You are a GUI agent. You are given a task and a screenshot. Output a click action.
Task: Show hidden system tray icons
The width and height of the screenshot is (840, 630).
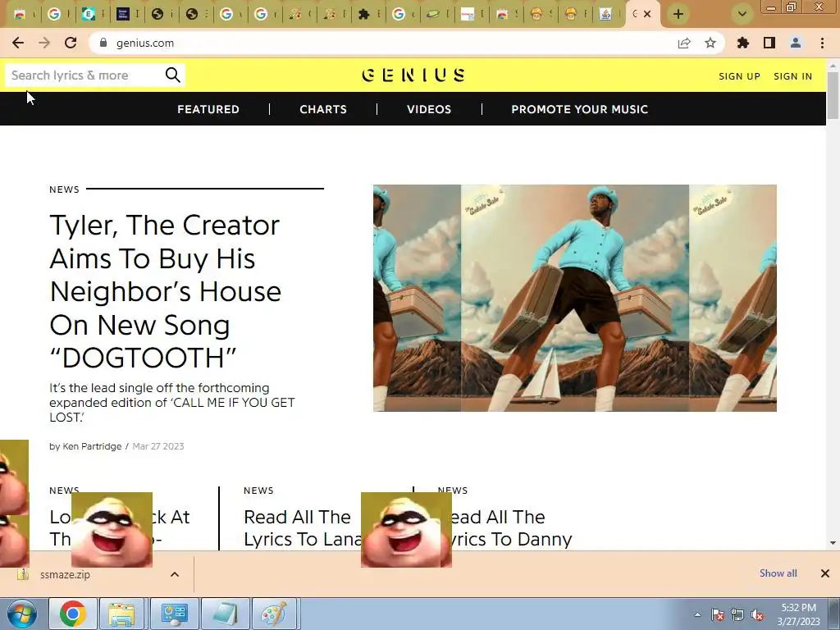click(697, 614)
